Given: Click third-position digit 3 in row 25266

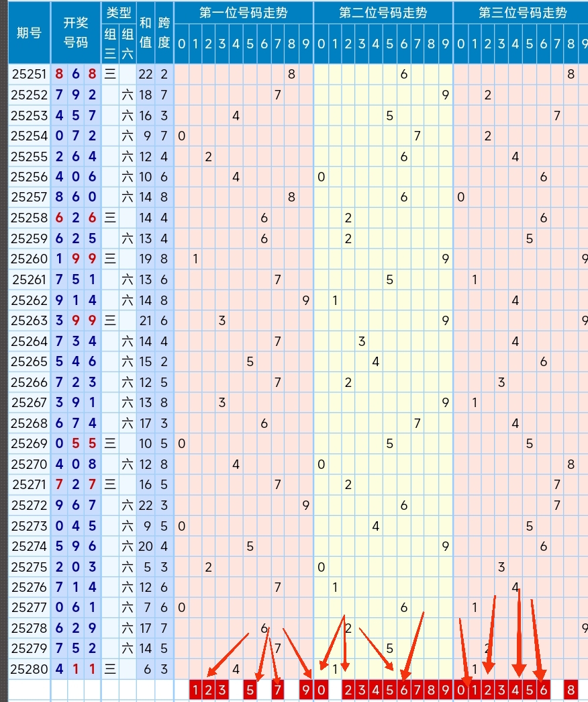Looking at the screenshot, I should (x=501, y=382).
